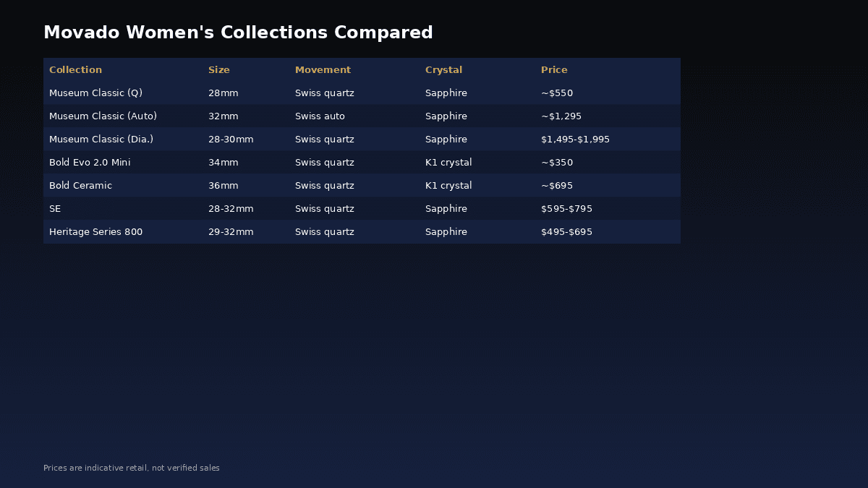
Task: Select the 'Museum Classic (Dia.)' collection cell
Action: point(101,140)
